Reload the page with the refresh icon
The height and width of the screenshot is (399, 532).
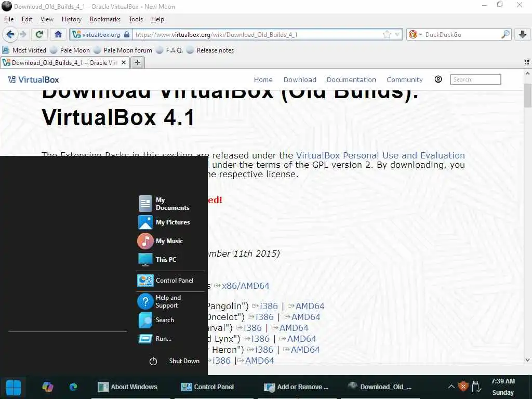39,34
